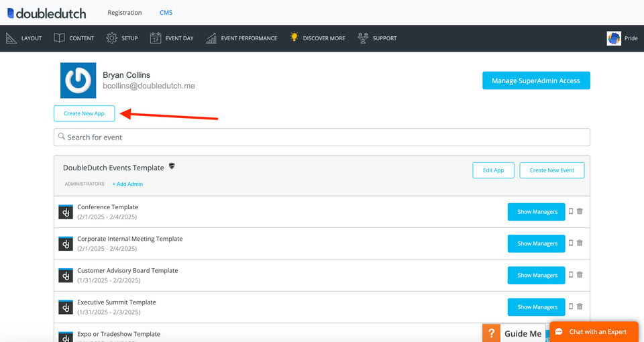Click the DoubleDutch logo
The image size is (644, 342).
(47, 13)
